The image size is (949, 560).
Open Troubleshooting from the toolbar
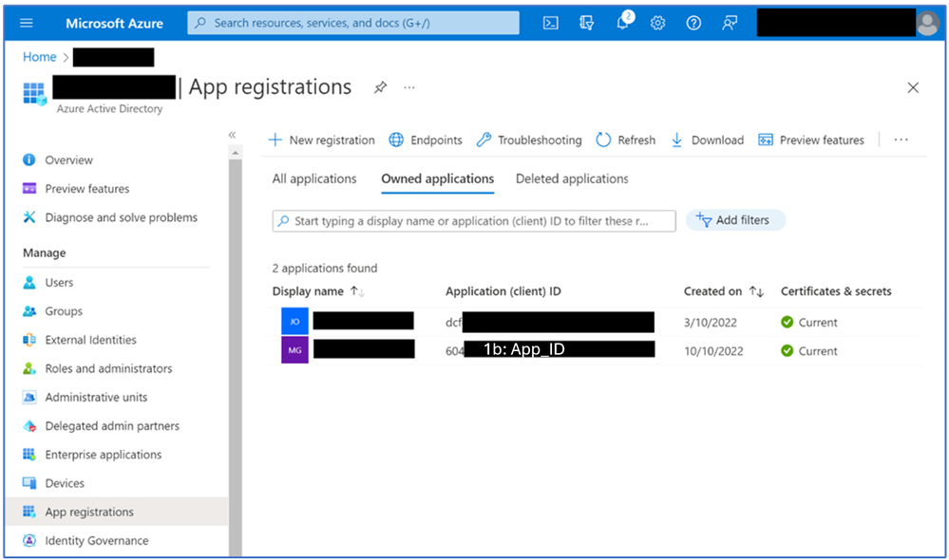pos(529,140)
